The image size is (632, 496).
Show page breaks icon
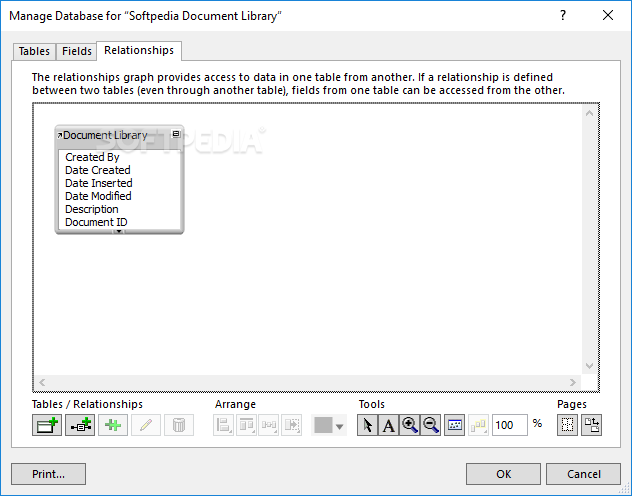click(x=568, y=425)
